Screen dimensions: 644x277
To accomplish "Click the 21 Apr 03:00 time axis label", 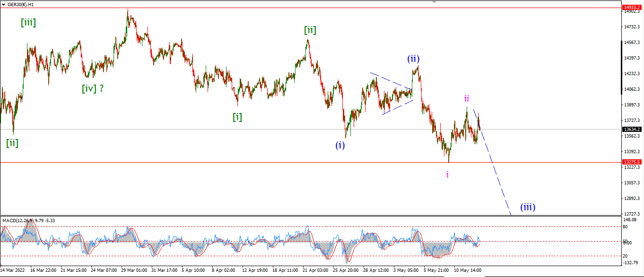I will [316, 270].
